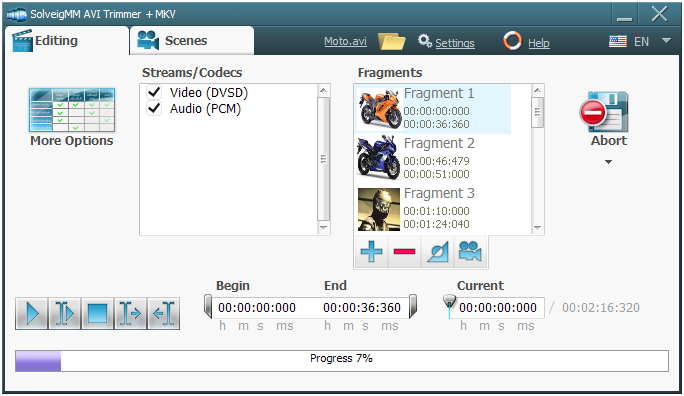The width and height of the screenshot is (684, 396).
Task: Select the Editing tab
Action: (67, 41)
